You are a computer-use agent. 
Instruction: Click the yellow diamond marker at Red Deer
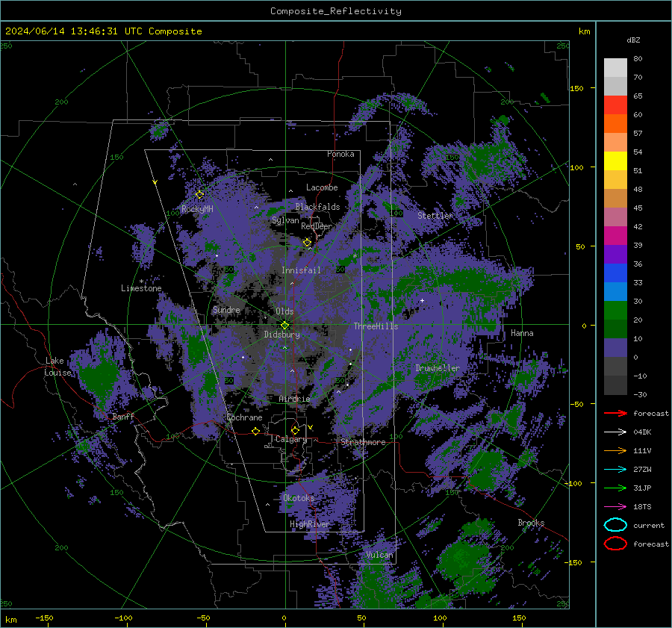pyautogui.click(x=308, y=243)
